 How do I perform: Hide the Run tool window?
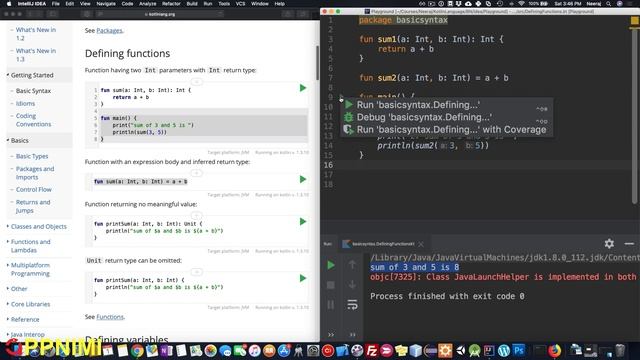pyautogui.click(x=629, y=244)
